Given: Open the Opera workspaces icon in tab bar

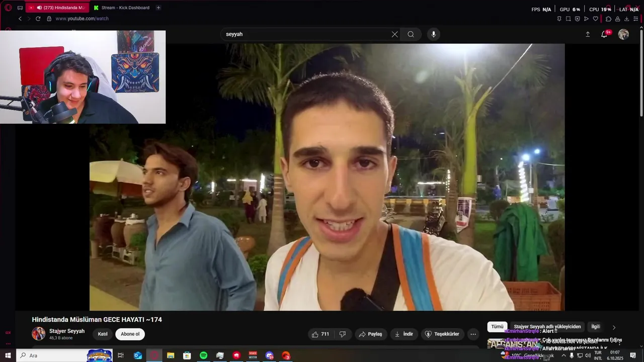Looking at the screenshot, I should (x=20, y=8).
